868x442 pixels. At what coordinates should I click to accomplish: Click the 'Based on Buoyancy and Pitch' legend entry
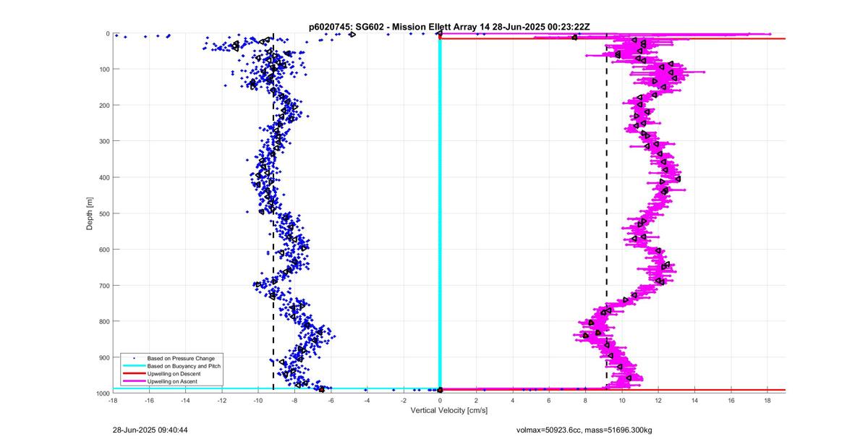coord(184,366)
